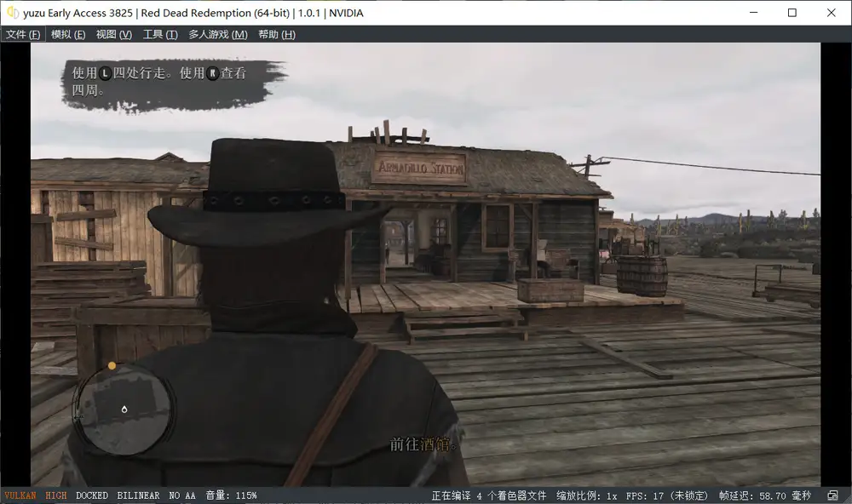The width and height of the screenshot is (852, 504).
Task: Toggle the HIGH GPU accuracy setting
Action: point(56,495)
